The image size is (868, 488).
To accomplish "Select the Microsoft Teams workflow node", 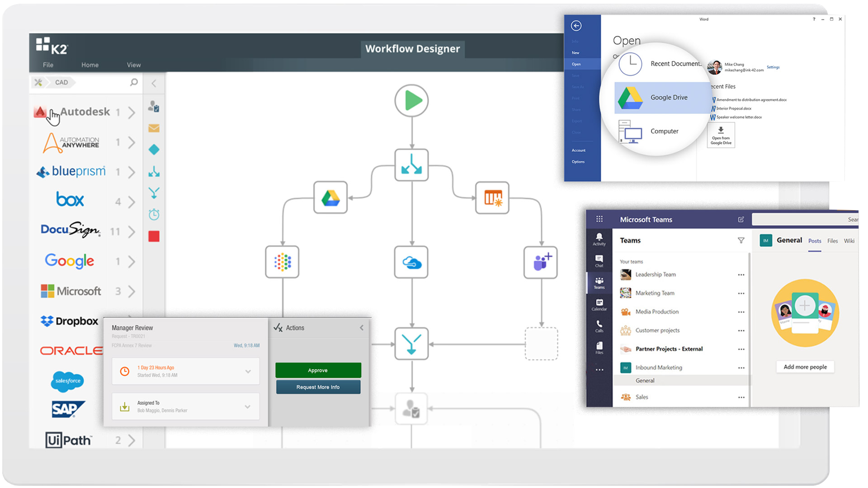I will pos(541,262).
